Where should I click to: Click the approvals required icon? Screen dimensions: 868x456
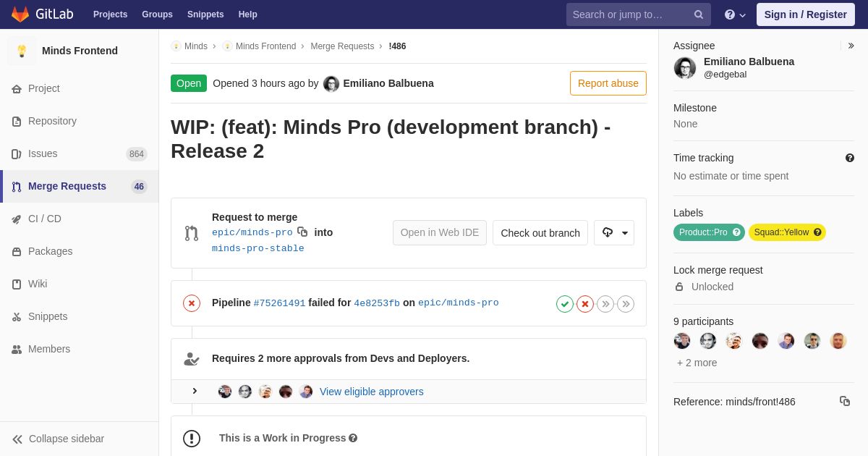pos(191,358)
